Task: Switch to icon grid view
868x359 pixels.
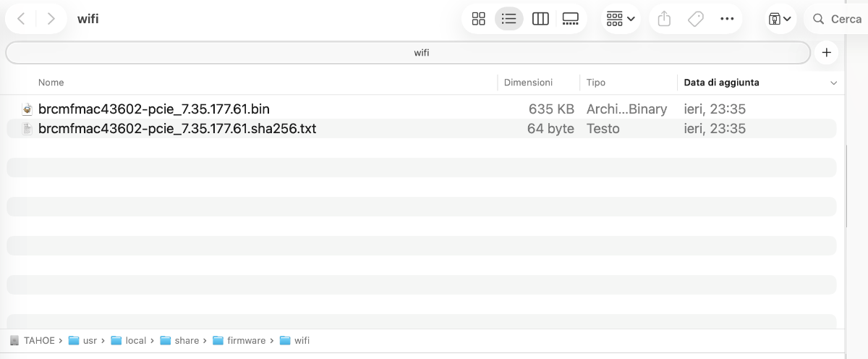Action: tap(478, 20)
